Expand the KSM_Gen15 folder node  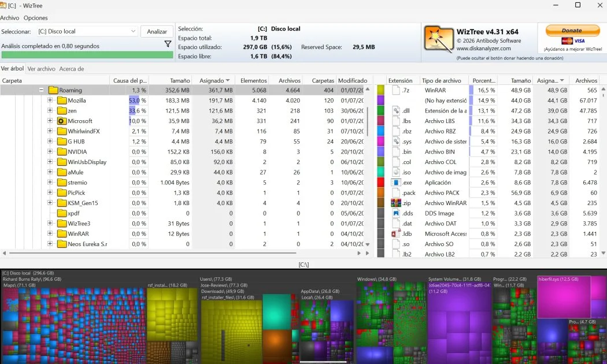(x=50, y=203)
